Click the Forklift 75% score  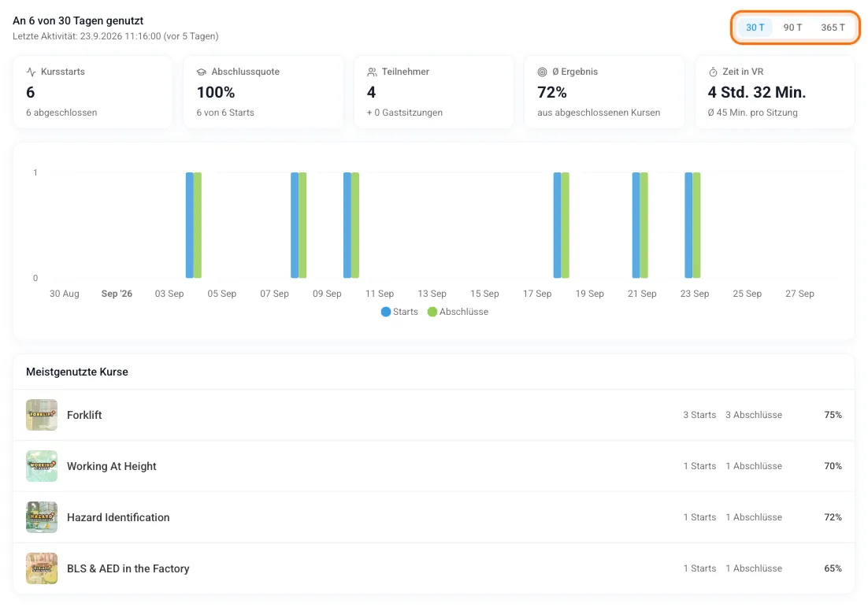click(x=833, y=415)
